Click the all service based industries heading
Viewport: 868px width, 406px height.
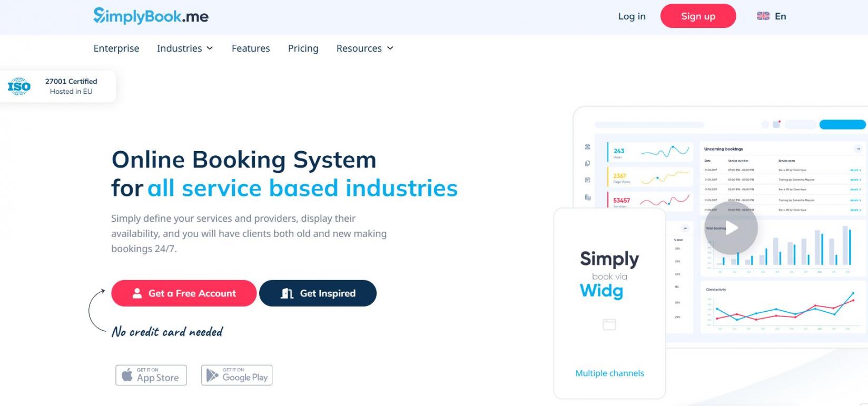(303, 188)
